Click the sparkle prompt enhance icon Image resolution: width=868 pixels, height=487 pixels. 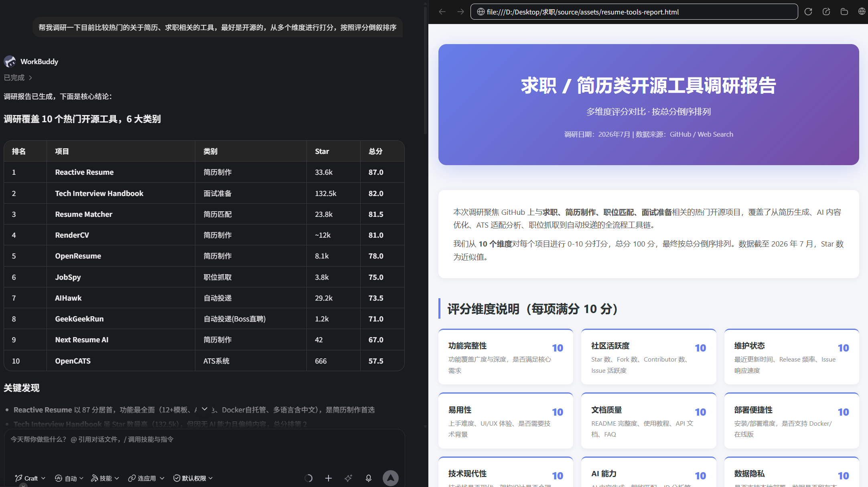pyautogui.click(x=349, y=478)
